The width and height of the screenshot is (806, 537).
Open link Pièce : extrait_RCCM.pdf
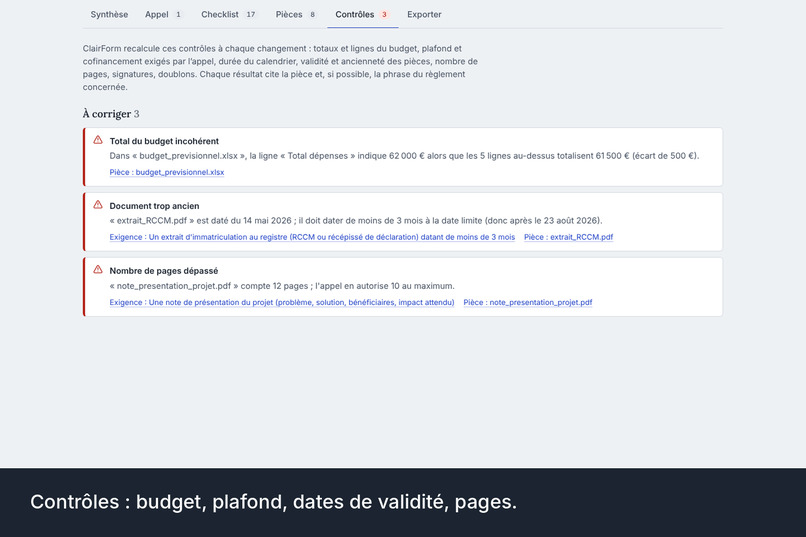tap(569, 237)
